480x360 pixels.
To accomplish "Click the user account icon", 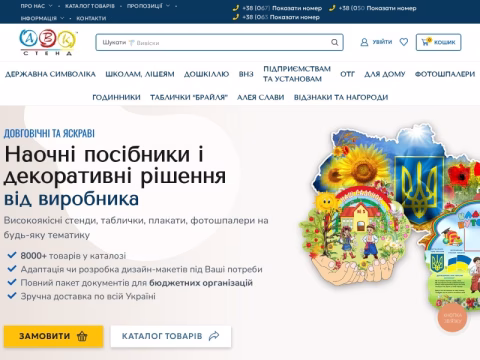I will [x=364, y=42].
